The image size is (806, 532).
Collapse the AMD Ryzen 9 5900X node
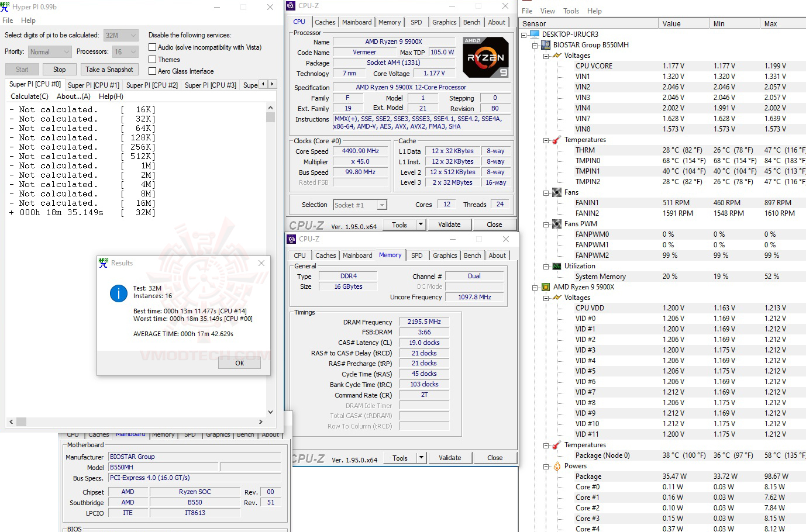[x=535, y=287]
